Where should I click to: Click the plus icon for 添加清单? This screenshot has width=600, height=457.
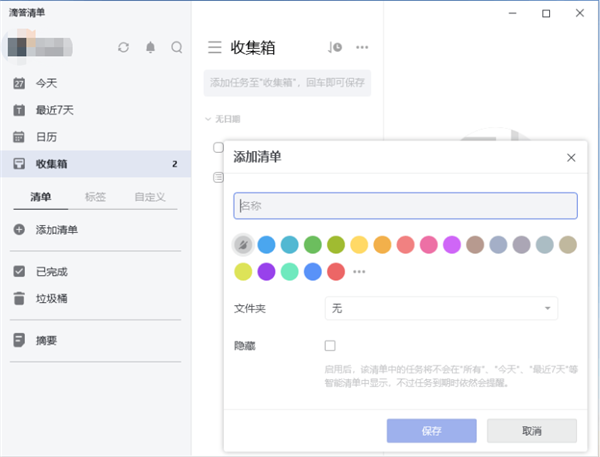click(19, 230)
